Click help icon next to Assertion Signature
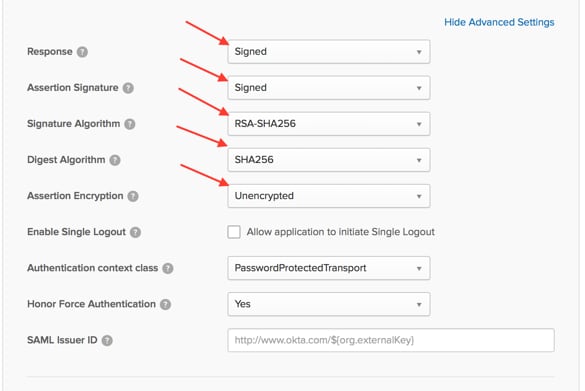This screenshot has width=585, height=391. click(128, 88)
